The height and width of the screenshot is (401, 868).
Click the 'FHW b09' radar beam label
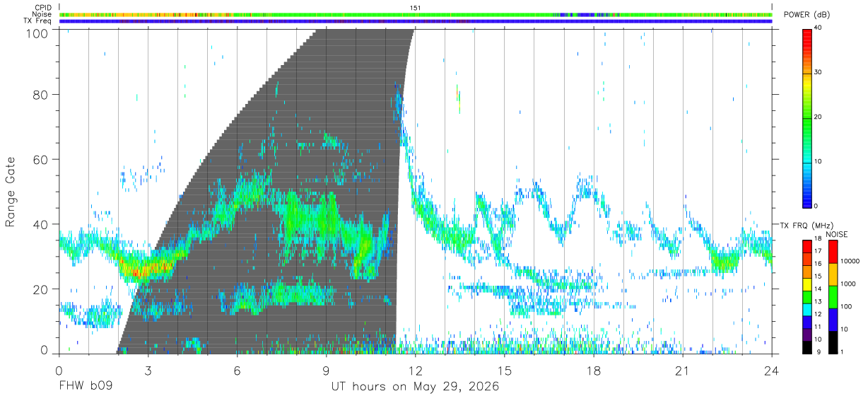pyautogui.click(x=86, y=387)
